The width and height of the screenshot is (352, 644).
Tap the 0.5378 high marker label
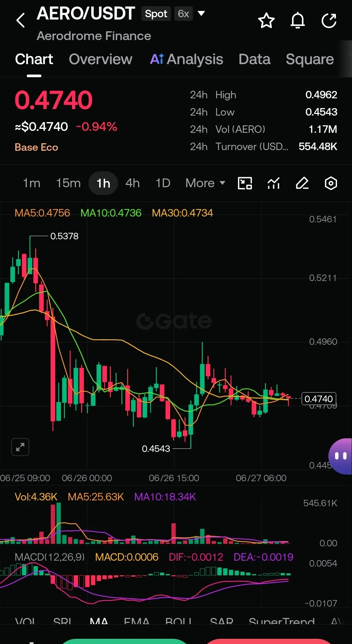click(64, 236)
